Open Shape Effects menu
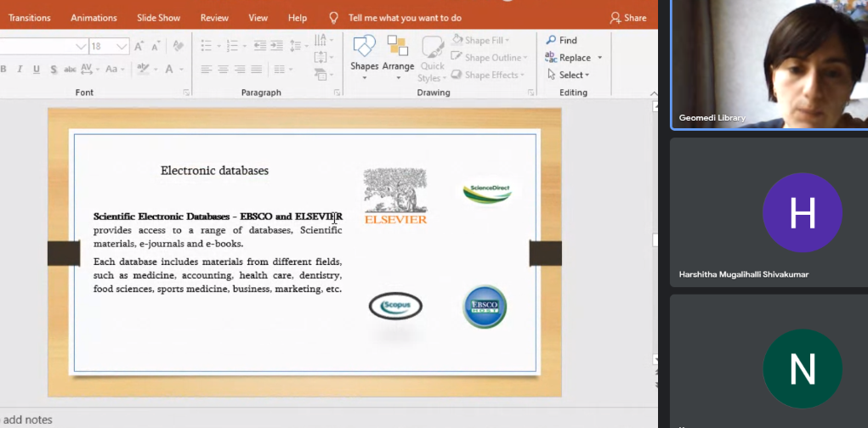Image resolution: width=868 pixels, height=428 pixels. 487,75
